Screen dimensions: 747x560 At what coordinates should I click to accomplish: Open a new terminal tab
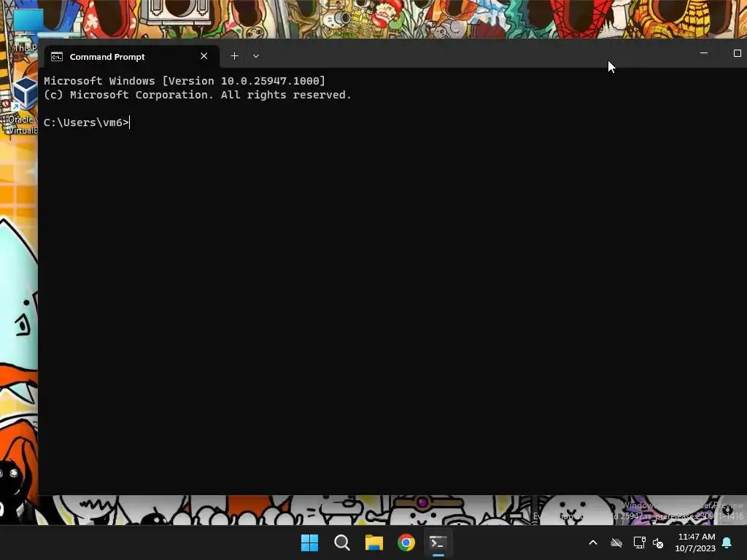pos(234,56)
